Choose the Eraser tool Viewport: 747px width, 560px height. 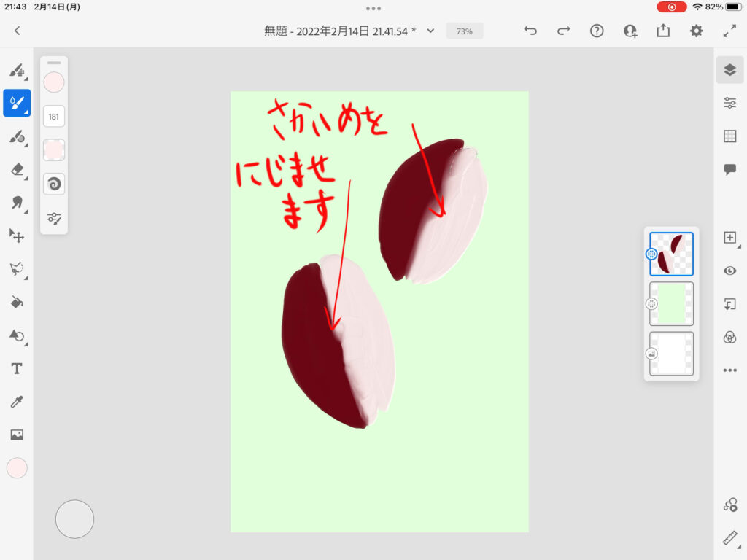(x=16, y=169)
